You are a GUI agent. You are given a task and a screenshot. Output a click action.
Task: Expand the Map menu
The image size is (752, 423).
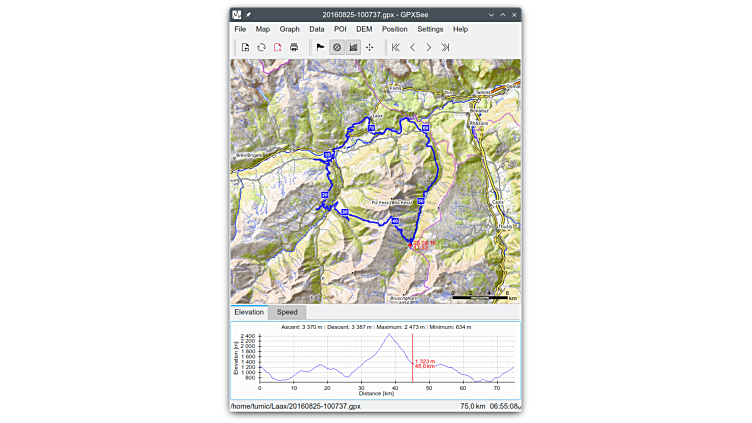263,29
